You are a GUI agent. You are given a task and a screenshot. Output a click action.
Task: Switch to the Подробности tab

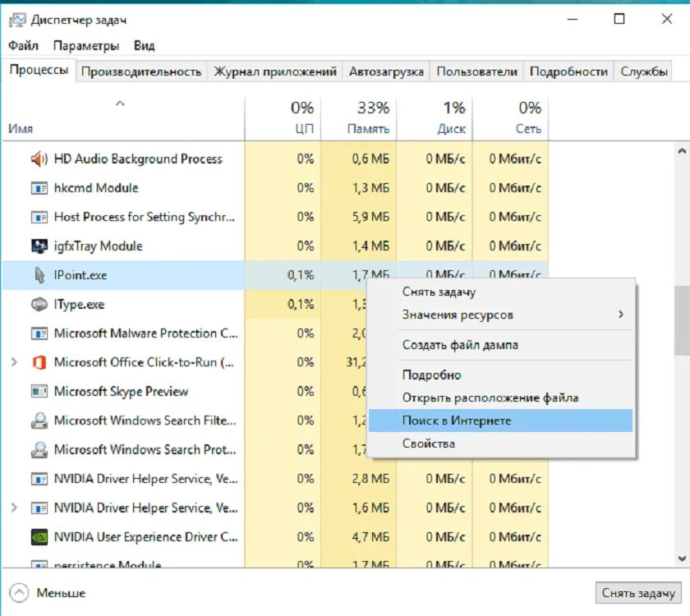click(x=568, y=71)
